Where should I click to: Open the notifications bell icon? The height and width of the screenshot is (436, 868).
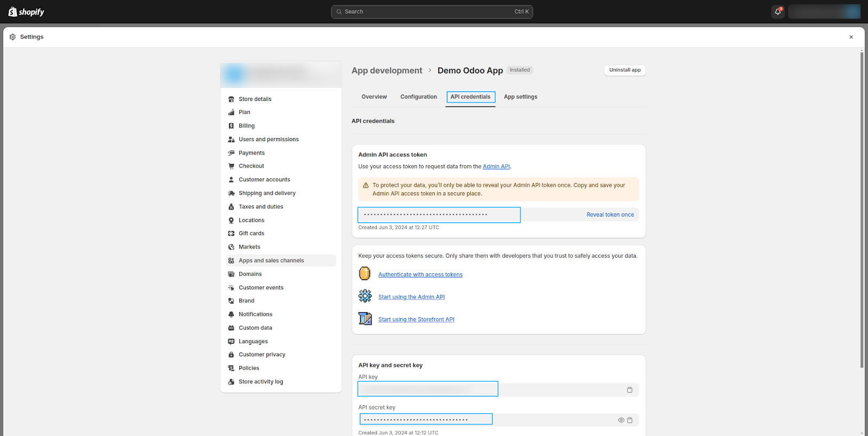[778, 11]
